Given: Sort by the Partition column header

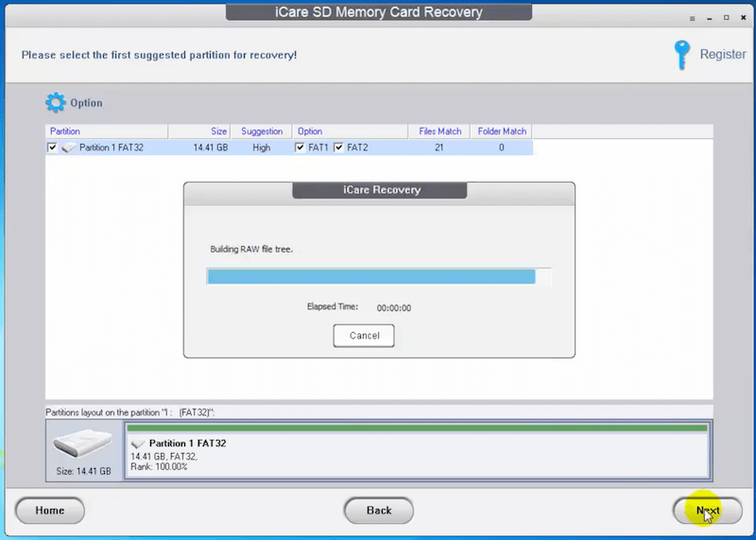Looking at the screenshot, I should [107, 131].
